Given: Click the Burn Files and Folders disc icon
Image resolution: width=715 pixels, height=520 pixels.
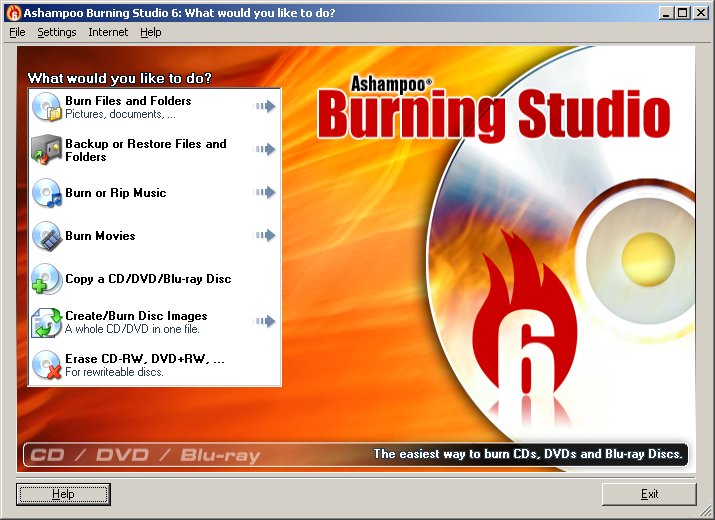Looking at the screenshot, I should [x=47, y=106].
